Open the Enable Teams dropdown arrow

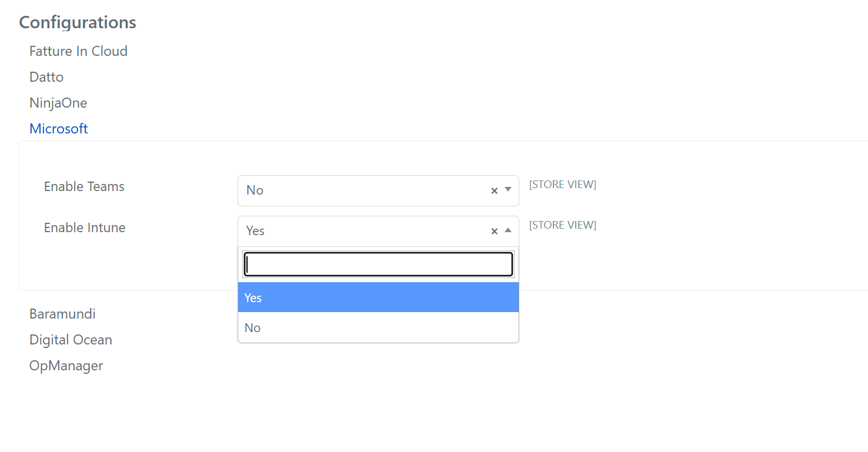click(508, 190)
